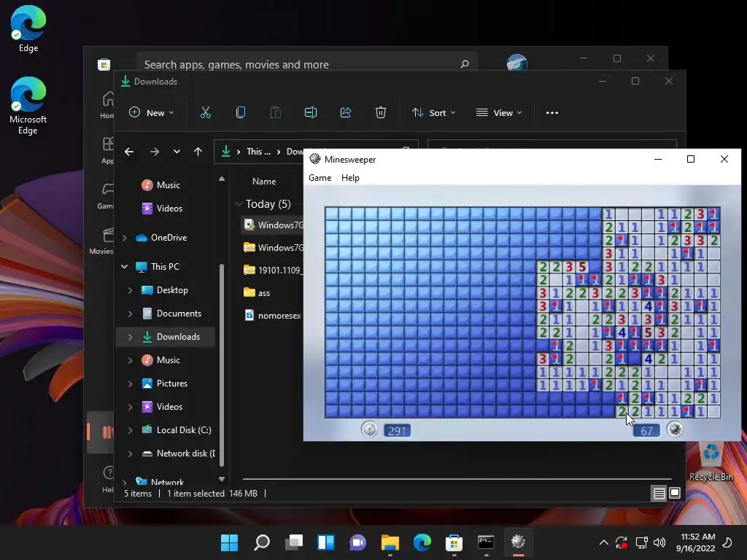Select Pictures in Explorer navigation pane

165,384
